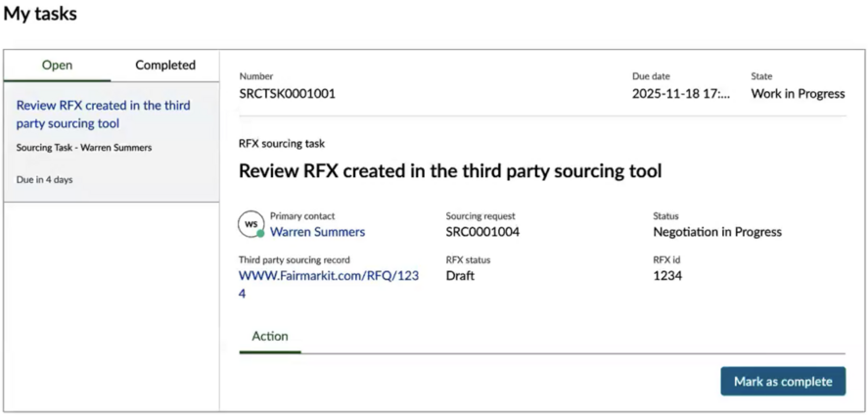Click the My tasks heading

(40, 15)
